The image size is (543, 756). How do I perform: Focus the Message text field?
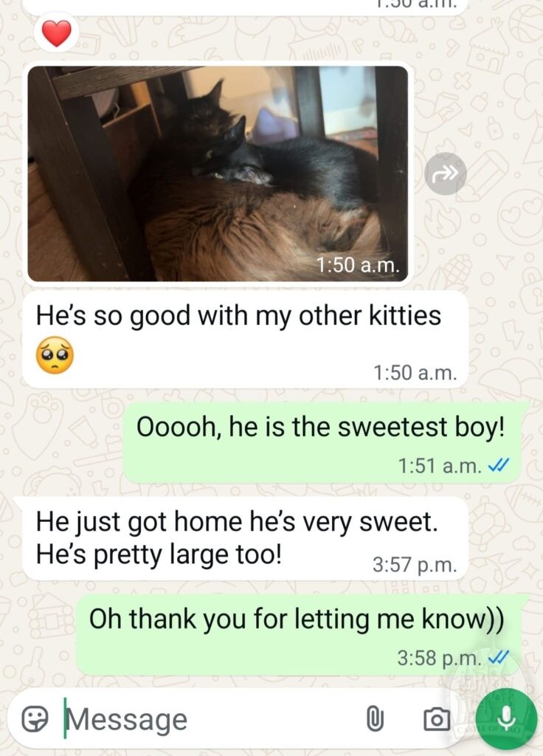click(212, 719)
